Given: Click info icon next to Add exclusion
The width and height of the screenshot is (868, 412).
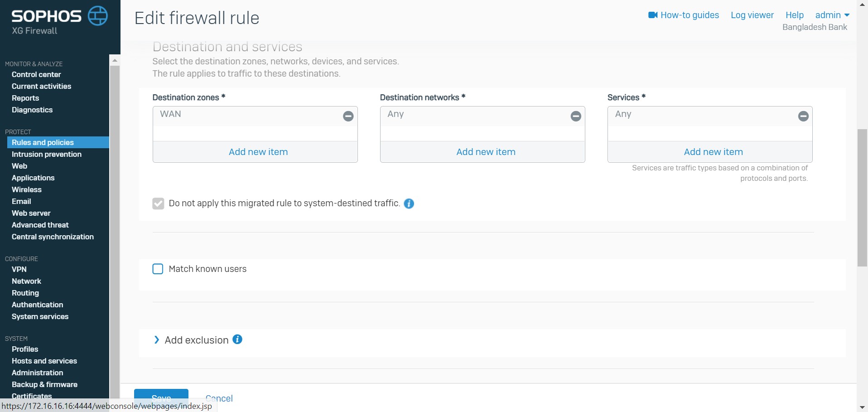Looking at the screenshot, I should coord(237,339).
